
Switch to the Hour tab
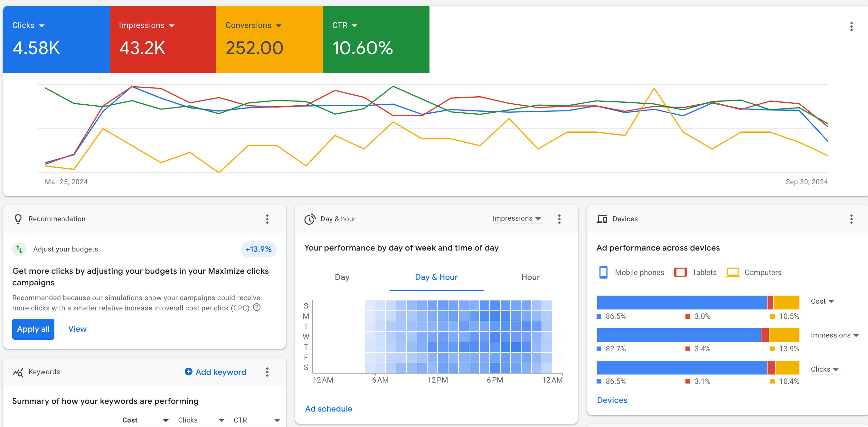tap(530, 277)
